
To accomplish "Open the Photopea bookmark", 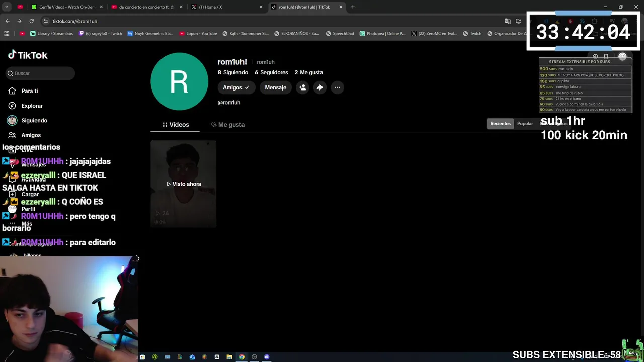I will click(x=382, y=34).
